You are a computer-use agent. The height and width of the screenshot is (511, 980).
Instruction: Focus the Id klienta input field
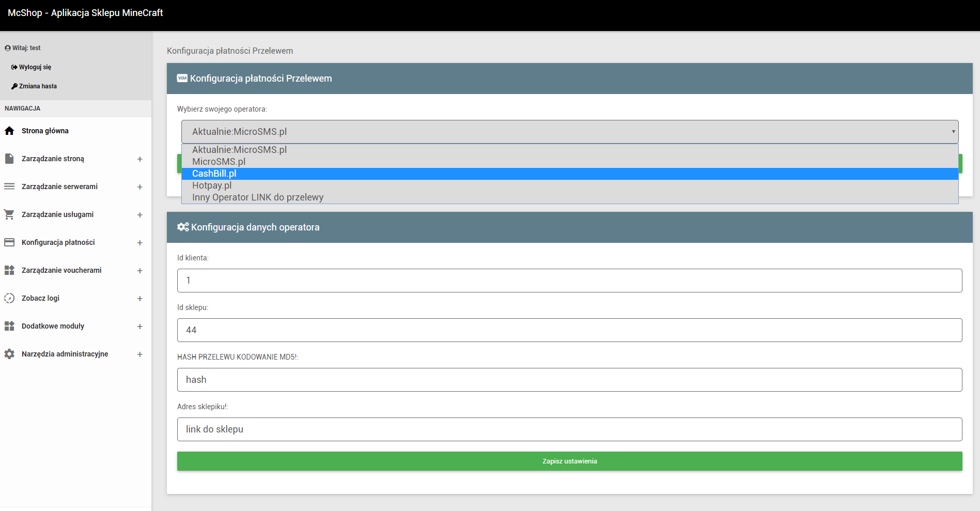tap(569, 281)
